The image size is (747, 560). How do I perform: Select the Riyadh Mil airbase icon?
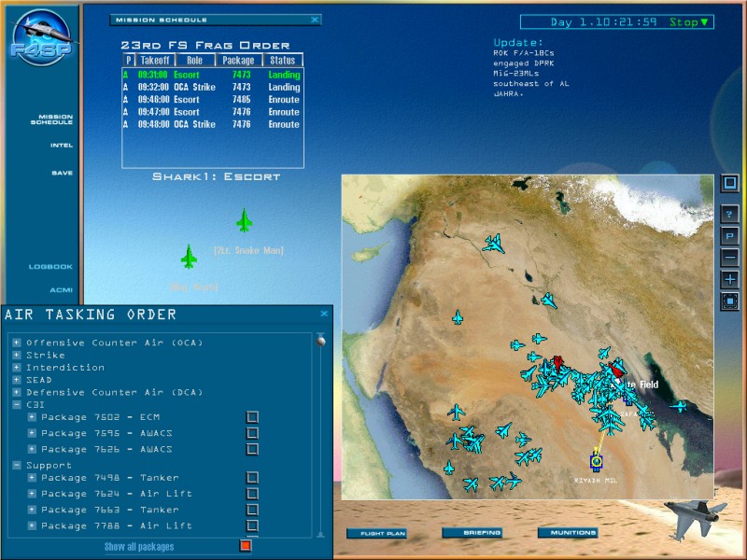(596, 461)
